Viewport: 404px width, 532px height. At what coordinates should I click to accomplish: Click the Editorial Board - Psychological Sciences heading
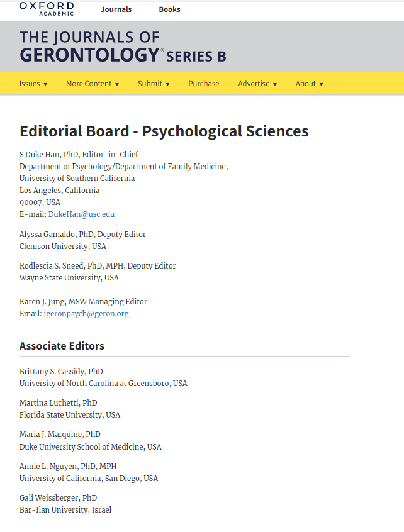164,131
